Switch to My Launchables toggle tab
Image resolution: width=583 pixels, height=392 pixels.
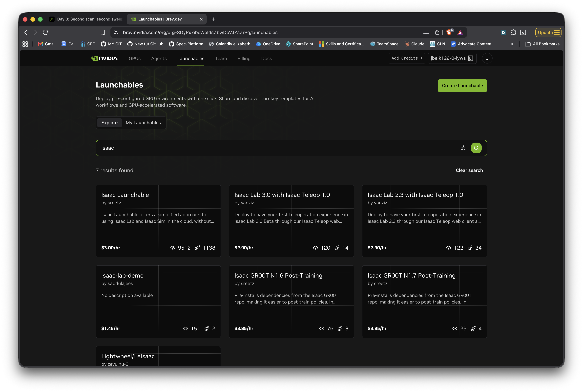(143, 123)
